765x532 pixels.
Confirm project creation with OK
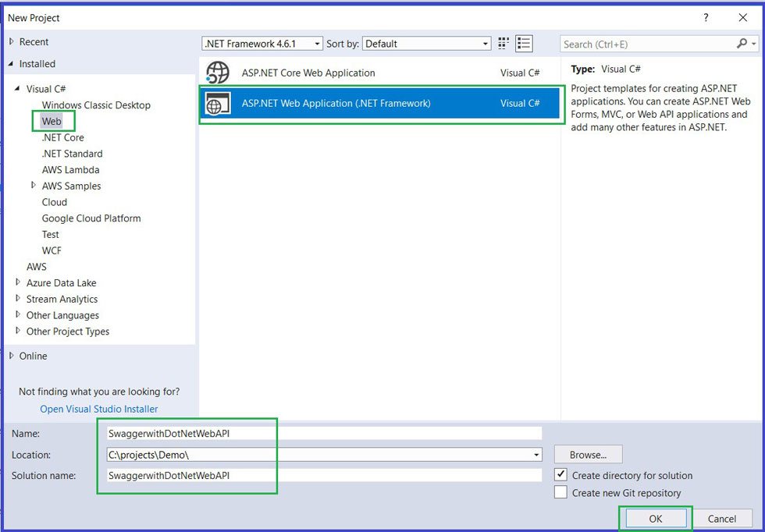click(656, 518)
